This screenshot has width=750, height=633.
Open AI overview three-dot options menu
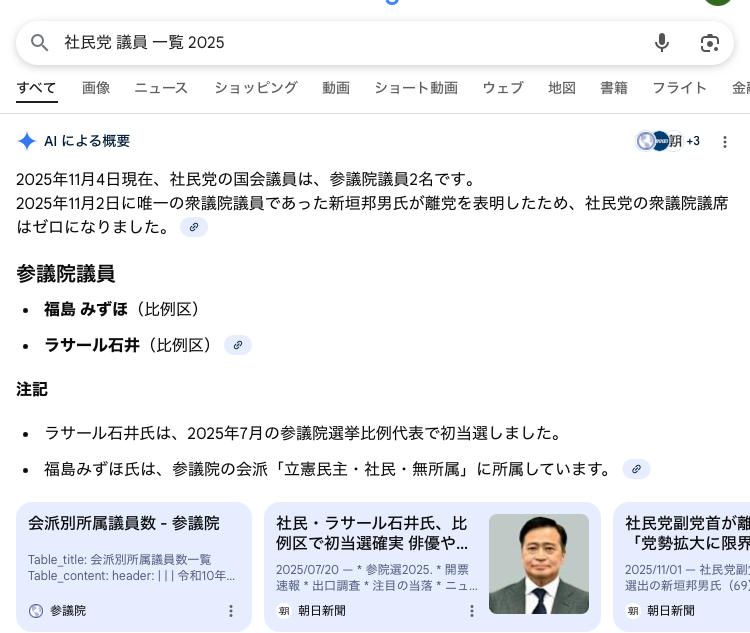coord(725,142)
